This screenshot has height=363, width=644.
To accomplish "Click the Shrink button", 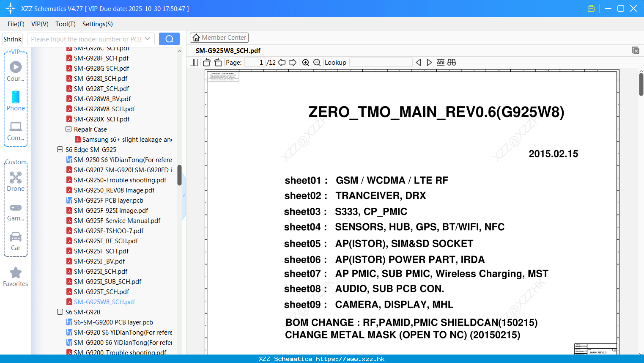I will click(12, 39).
